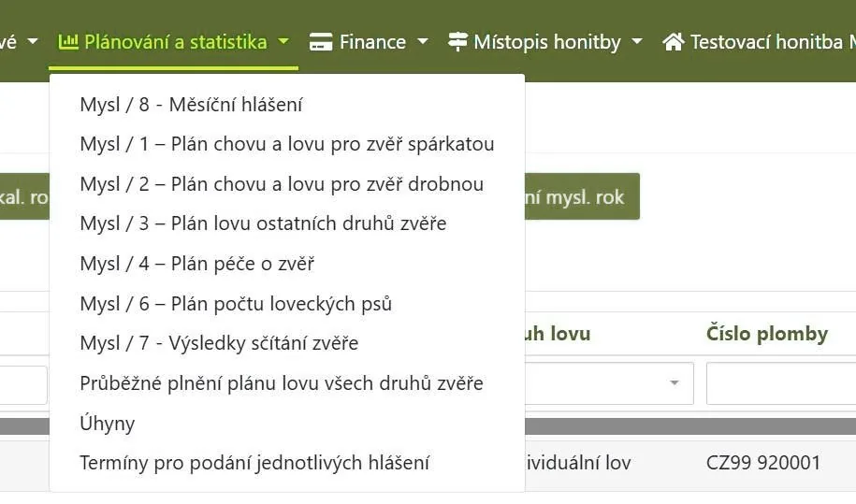Click the house icon beside Testovací honitba
The height and width of the screenshot is (504, 856).
pos(674,42)
